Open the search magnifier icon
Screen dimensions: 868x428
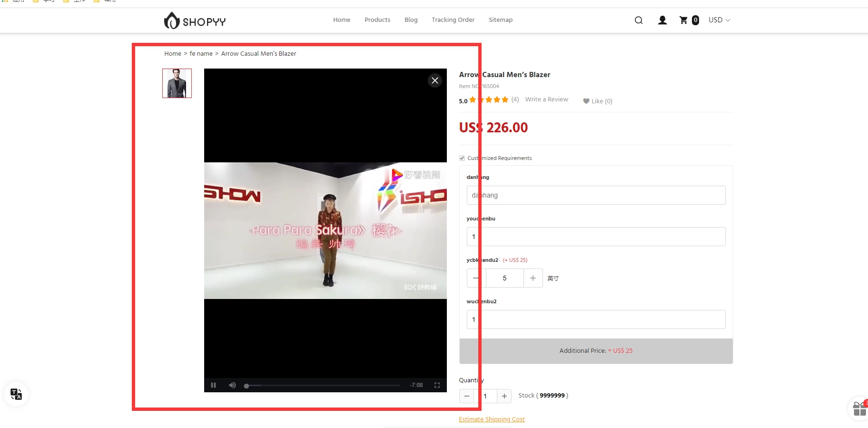point(639,20)
